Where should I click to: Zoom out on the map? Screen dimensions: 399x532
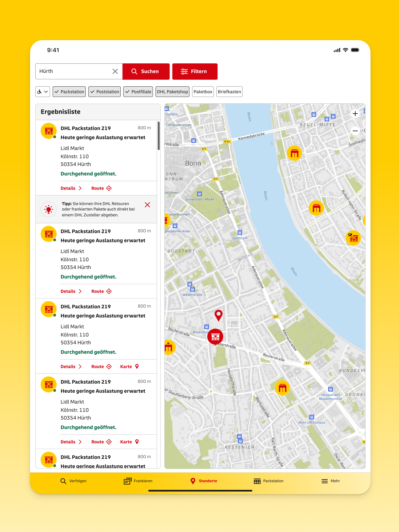tap(355, 131)
